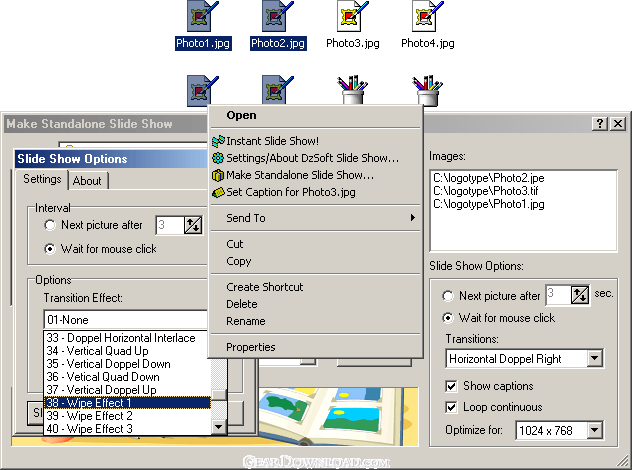Open the Optimize for dropdown arrow
The width and height of the screenshot is (632, 470).
595,430
